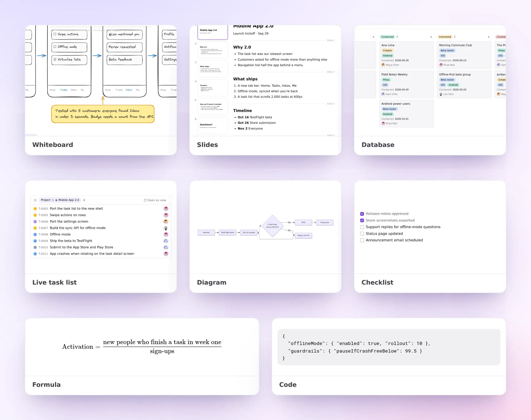The height and width of the screenshot is (420, 531).
Task: Click the blue status dot for T-0008
Action: pyautogui.click(x=35, y=235)
